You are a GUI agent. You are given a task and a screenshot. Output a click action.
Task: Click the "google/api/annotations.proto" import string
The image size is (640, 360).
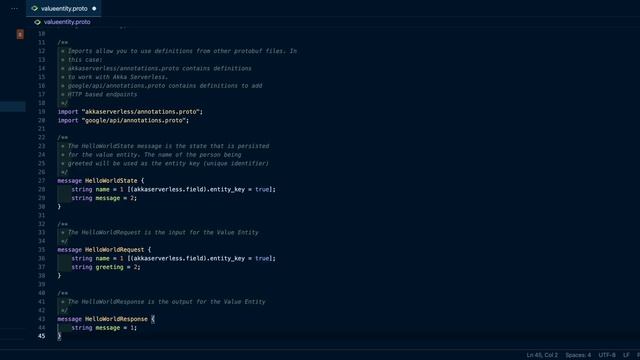(x=133, y=120)
